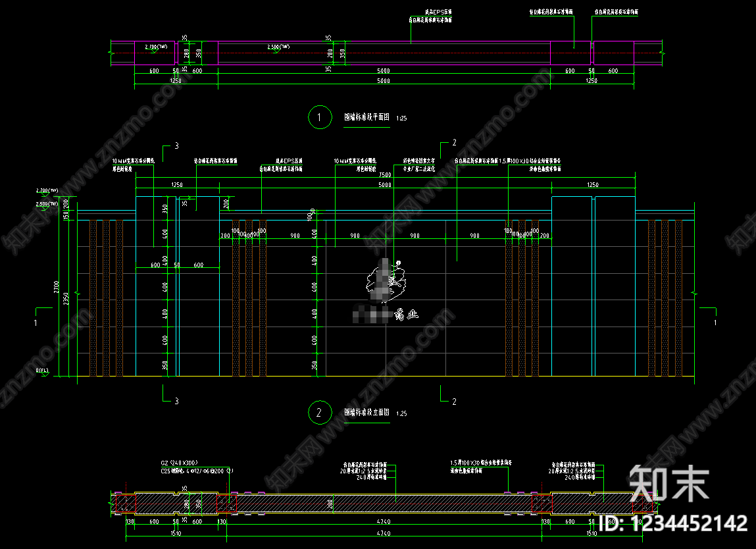Click the circled number 1 drawing tag
Screen dimensions: 756x549
point(320,117)
